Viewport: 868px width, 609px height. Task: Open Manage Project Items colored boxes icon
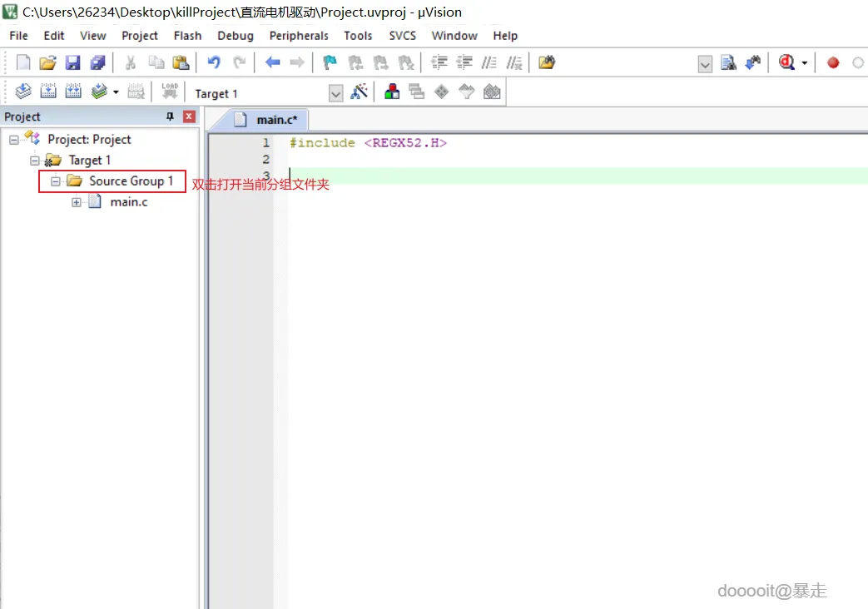(x=392, y=92)
